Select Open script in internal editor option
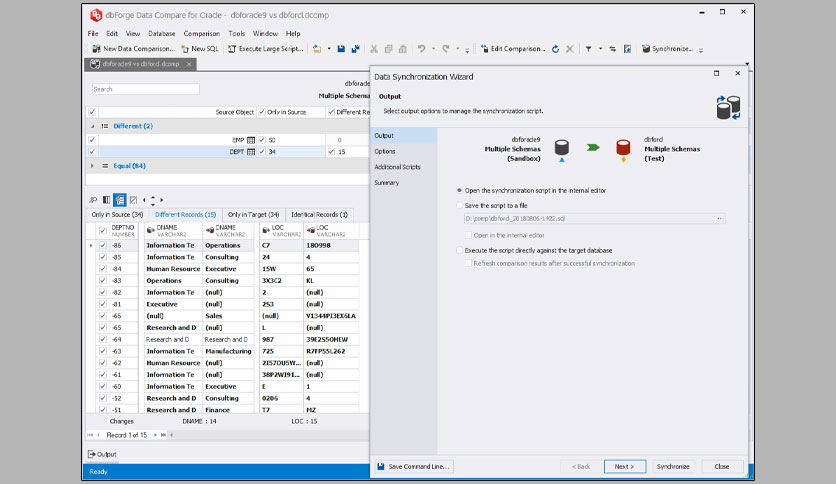Screen dimensions: 836x484 pos(460,190)
